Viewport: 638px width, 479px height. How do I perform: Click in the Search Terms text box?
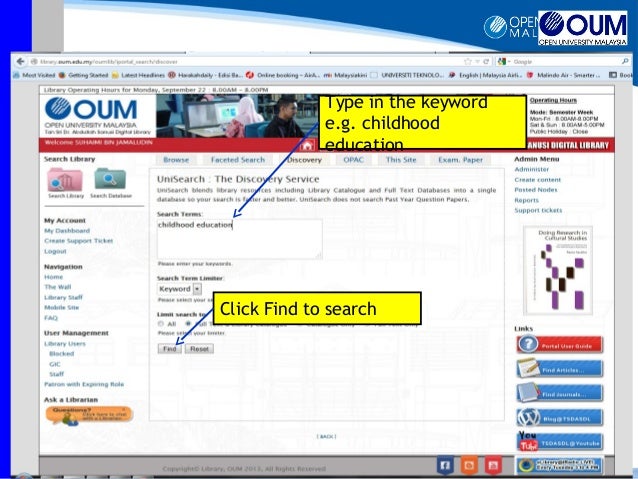coord(240,239)
